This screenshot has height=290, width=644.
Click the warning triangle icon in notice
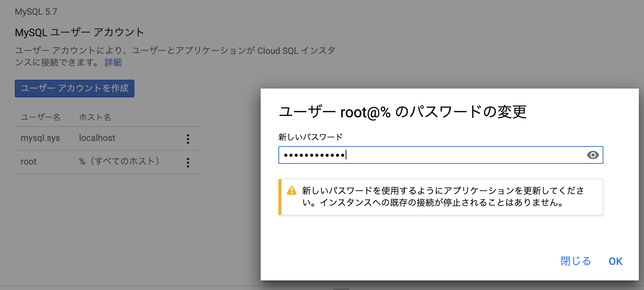tap(292, 190)
